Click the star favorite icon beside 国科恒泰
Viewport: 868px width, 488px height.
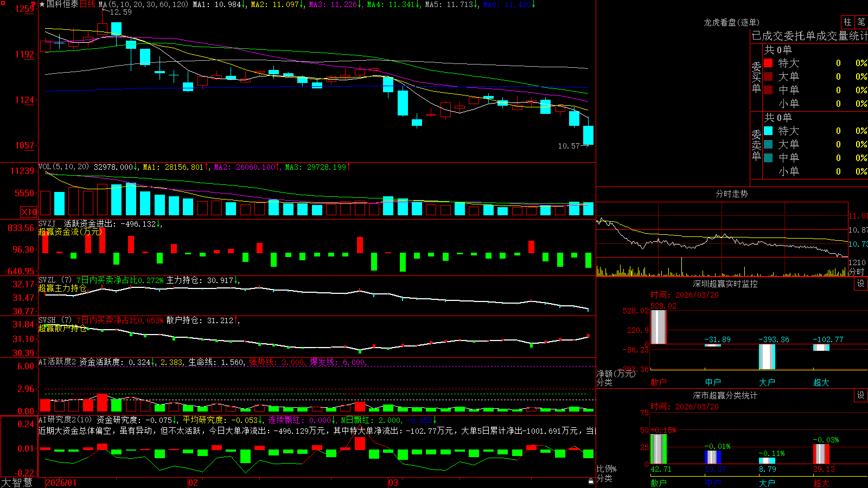[42, 4]
